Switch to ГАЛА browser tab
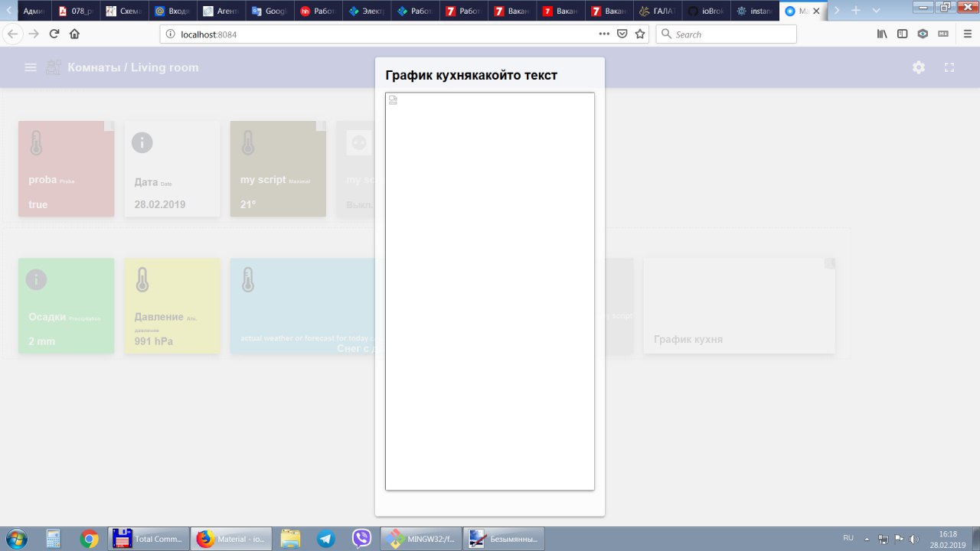Viewport: 980px width, 551px height. (x=657, y=11)
